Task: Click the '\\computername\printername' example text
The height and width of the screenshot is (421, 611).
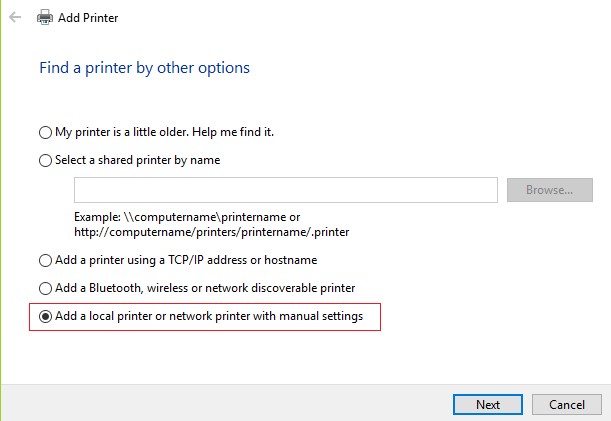Action: pos(205,217)
